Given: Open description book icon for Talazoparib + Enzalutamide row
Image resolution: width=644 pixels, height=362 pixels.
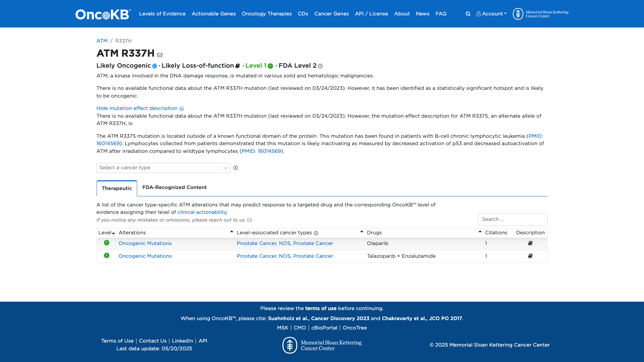Looking at the screenshot, I should tap(530, 256).
